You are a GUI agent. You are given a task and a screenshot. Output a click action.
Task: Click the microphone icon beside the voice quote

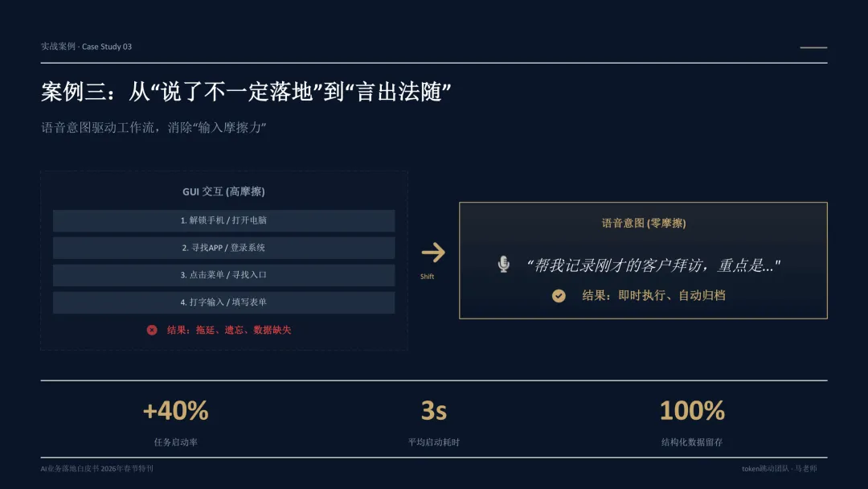point(503,264)
